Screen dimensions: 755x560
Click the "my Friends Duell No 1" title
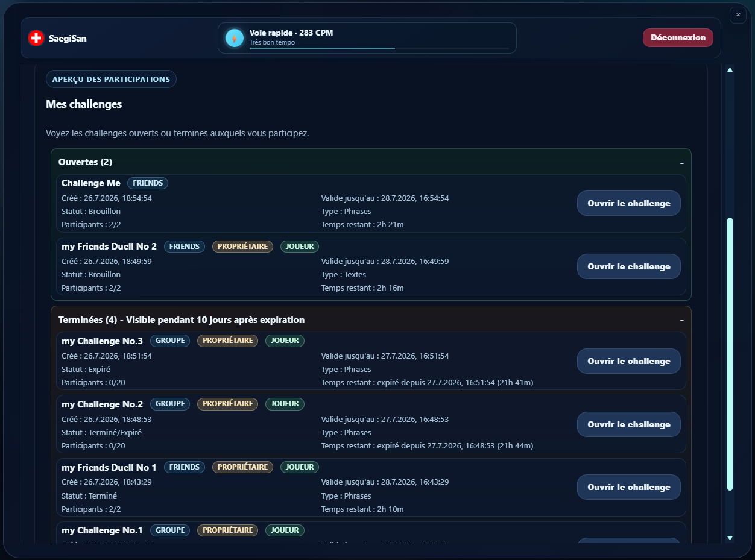point(109,468)
